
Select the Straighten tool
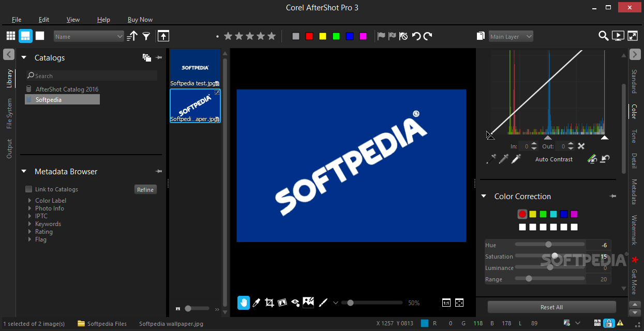tap(282, 303)
